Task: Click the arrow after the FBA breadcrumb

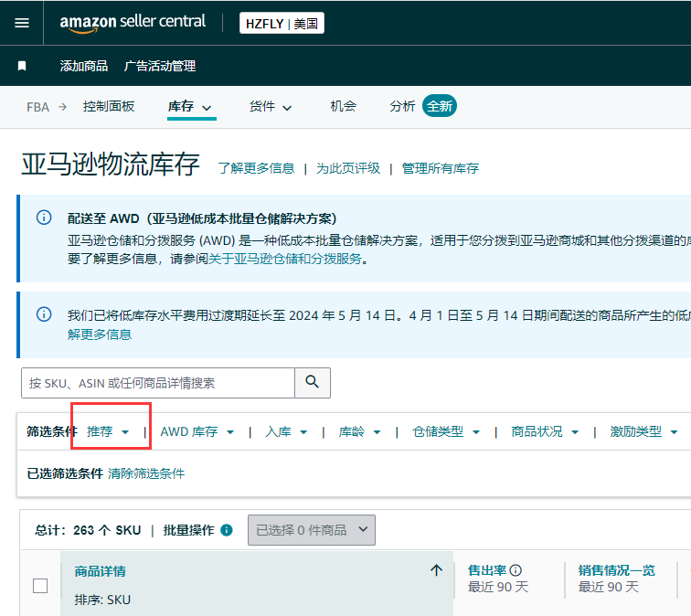Action: point(62,107)
